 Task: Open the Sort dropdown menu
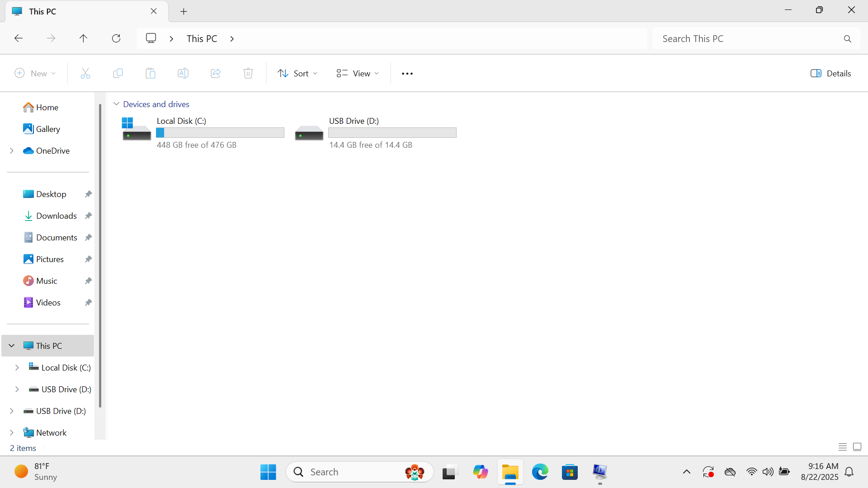(297, 73)
